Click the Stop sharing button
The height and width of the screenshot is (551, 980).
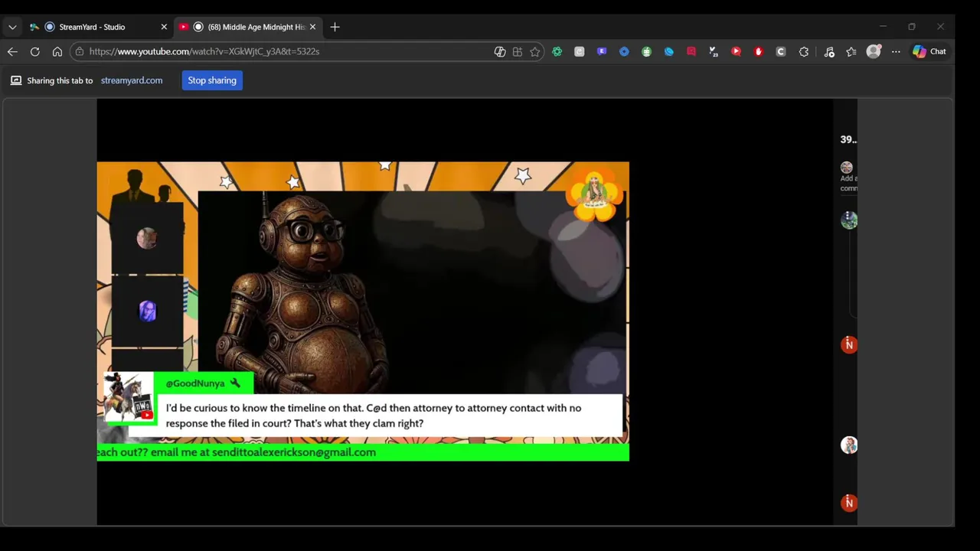[212, 80]
